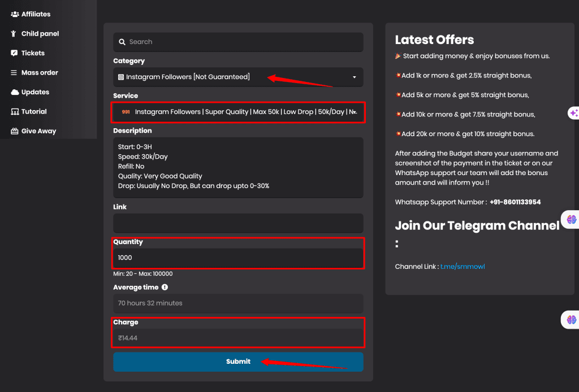Open the Category dropdown
579x392 pixels.
pyautogui.click(x=237, y=77)
